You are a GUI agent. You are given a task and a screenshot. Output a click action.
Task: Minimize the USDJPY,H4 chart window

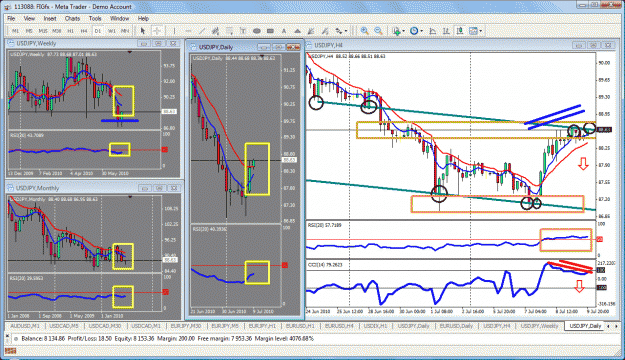click(x=579, y=45)
